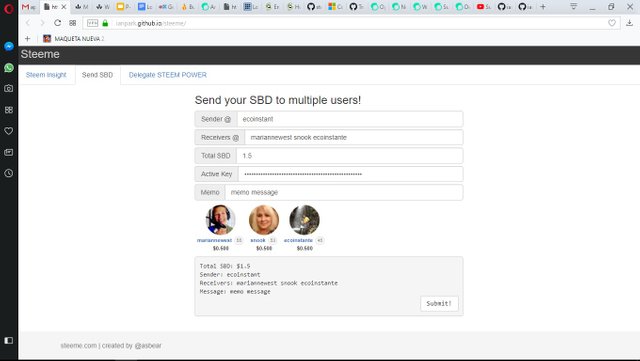
Task: Open the sidebar Personal News icon
Action: click(x=9, y=152)
